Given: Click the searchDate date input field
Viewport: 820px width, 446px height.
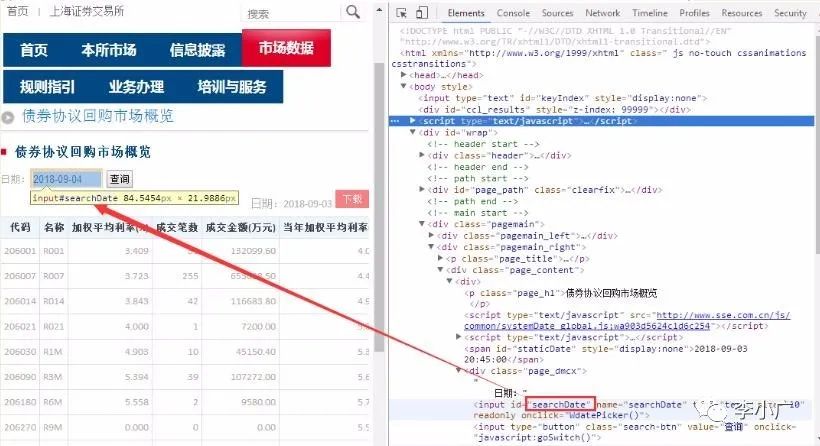Looking at the screenshot, I should point(66,179).
